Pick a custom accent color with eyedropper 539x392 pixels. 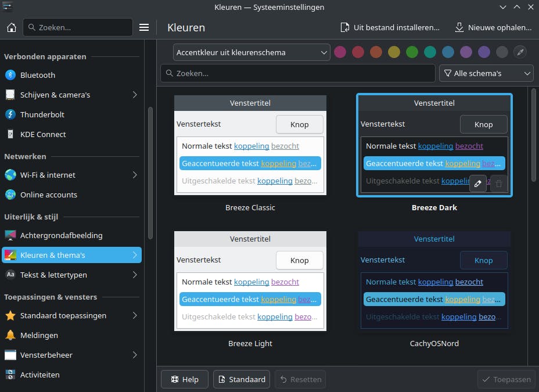[520, 52]
